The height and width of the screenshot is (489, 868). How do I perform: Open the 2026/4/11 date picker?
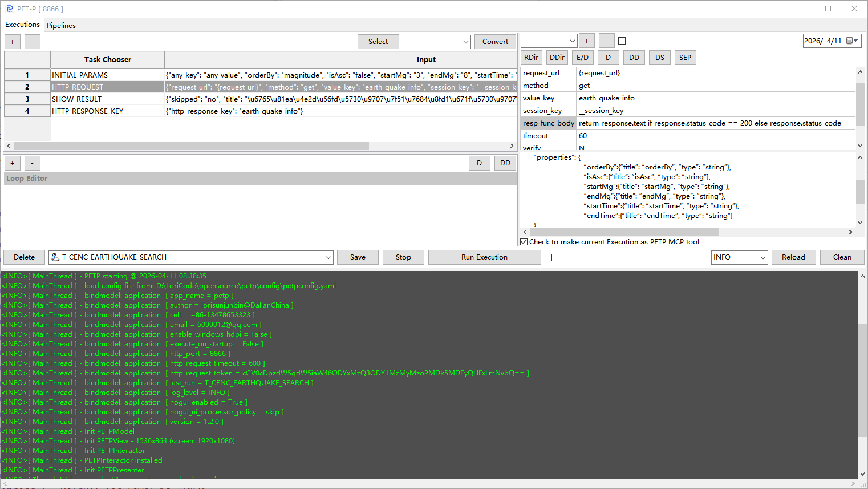point(832,40)
